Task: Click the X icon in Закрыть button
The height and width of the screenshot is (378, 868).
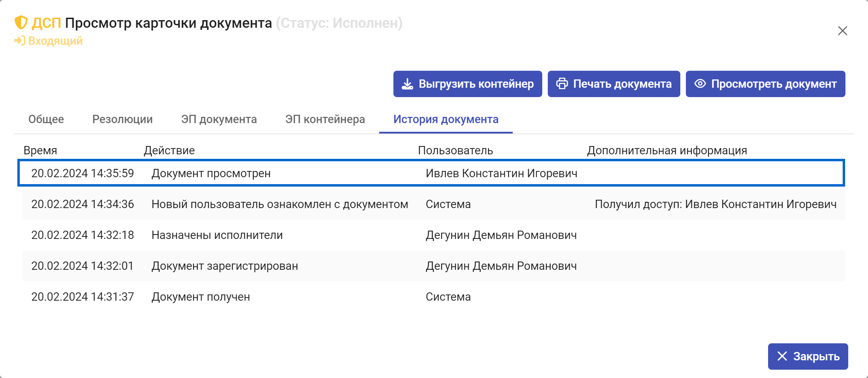Action: pos(782,356)
